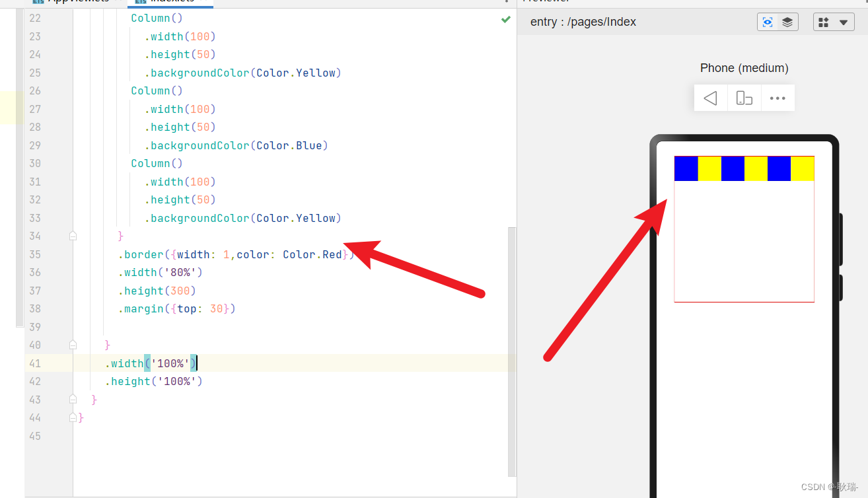Collapse the fold marker at line 44
The height and width of the screenshot is (498, 868).
point(73,417)
